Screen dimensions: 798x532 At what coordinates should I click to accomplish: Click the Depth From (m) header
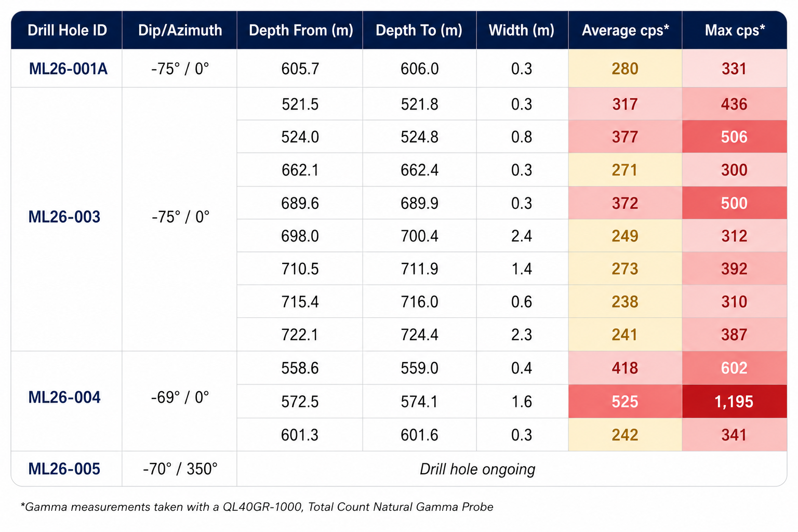[300, 30]
